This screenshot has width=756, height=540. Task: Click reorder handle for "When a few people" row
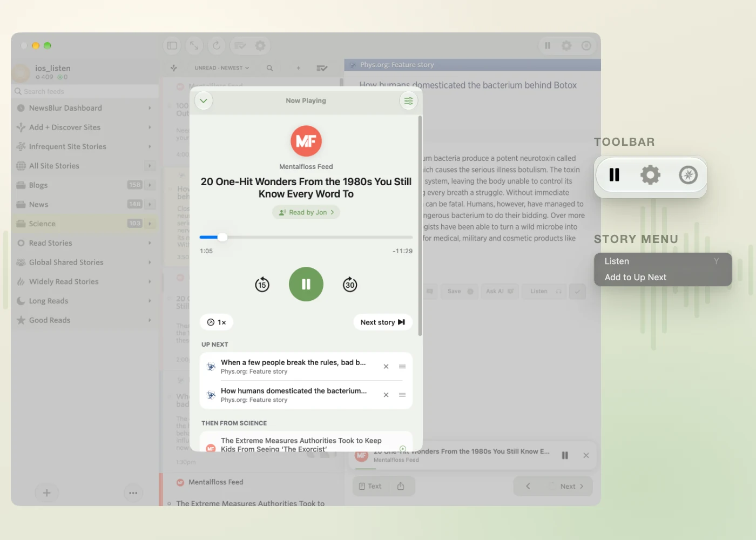pyautogui.click(x=402, y=367)
